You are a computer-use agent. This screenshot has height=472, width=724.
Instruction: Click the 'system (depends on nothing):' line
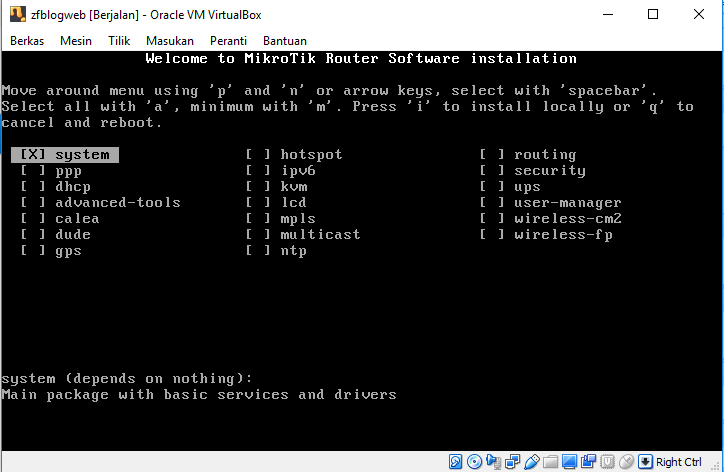[127, 379]
